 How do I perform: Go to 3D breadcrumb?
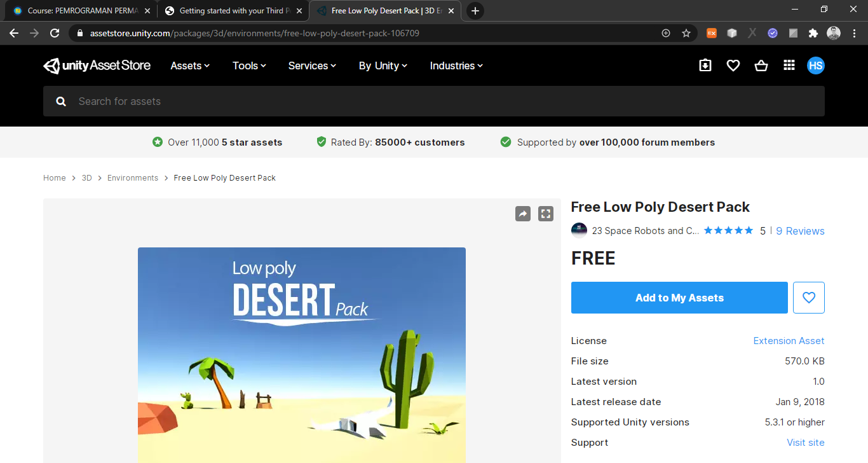pos(87,178)
